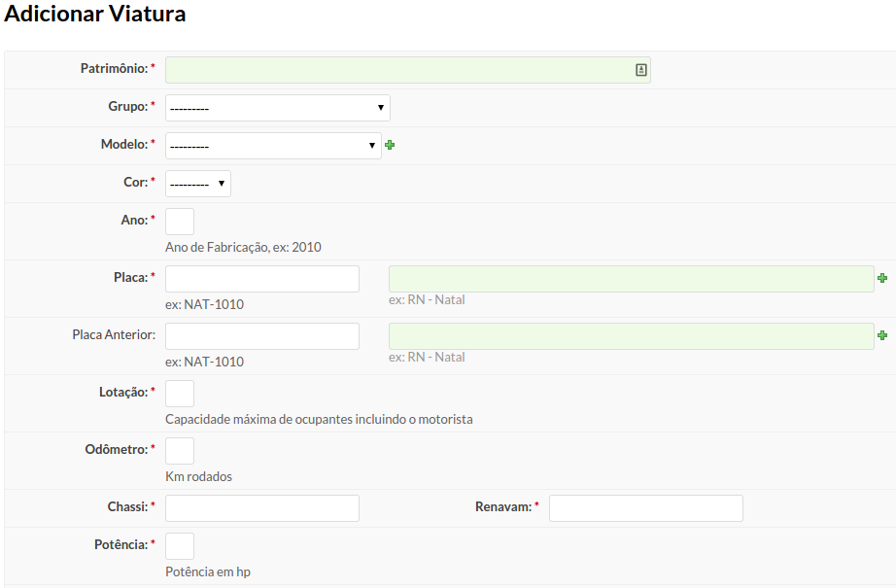Viewport: 896px width, 588px height.
Task: Click the Ano input box
Action: (180, 222)
